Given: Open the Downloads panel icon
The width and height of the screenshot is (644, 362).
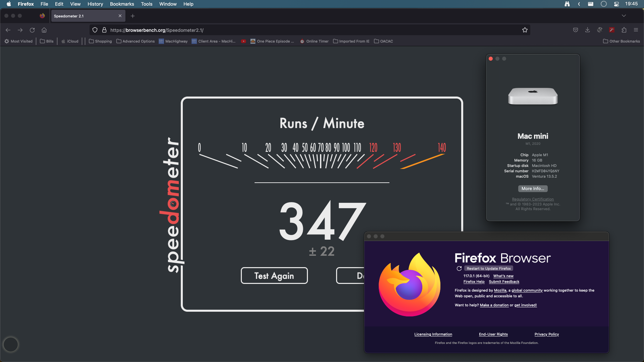Looking at the screenshot, I should point(588,30).
